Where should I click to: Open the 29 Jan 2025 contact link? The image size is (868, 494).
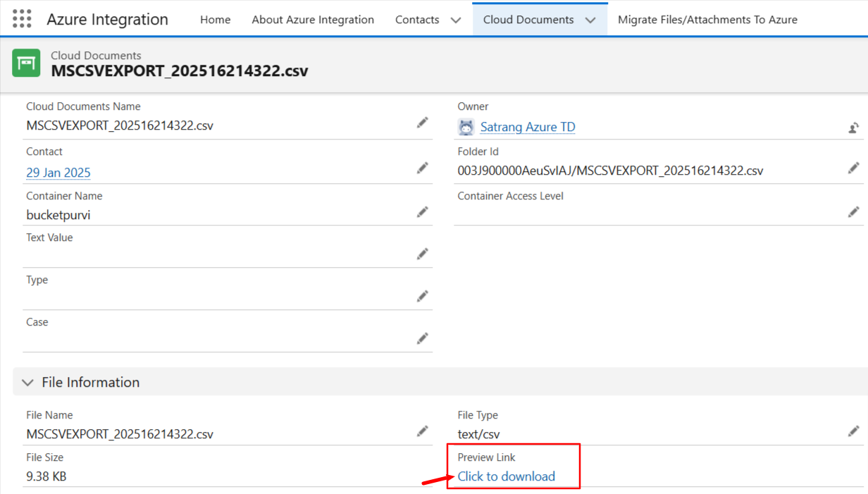[x=58, y=173]
